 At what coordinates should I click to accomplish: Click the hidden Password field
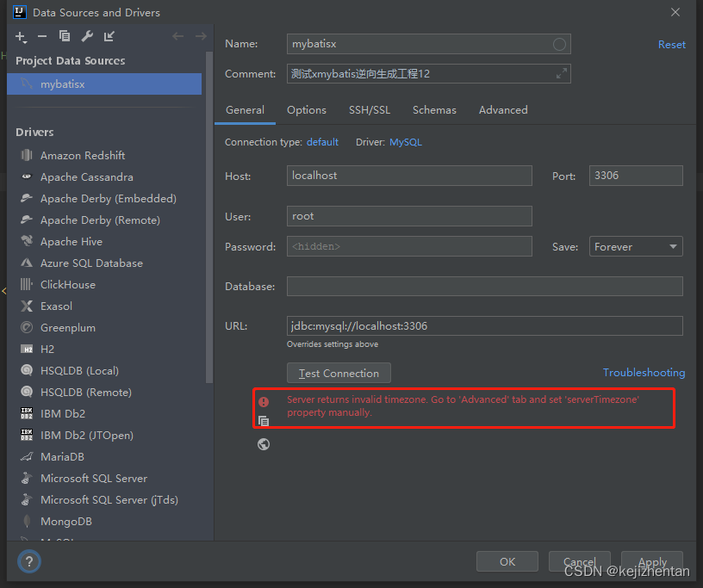click(x=409, y=246)
